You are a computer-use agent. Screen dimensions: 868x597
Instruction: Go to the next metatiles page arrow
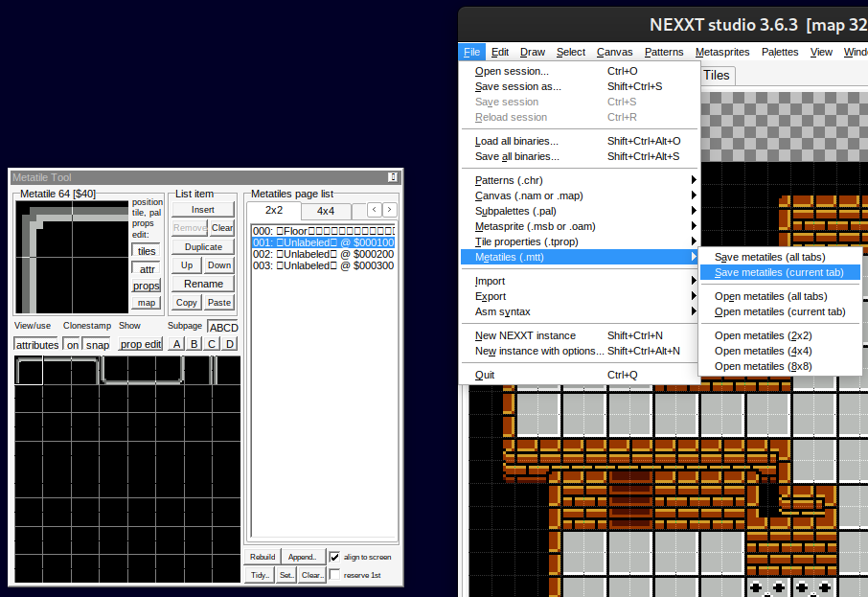click(390, 209)
